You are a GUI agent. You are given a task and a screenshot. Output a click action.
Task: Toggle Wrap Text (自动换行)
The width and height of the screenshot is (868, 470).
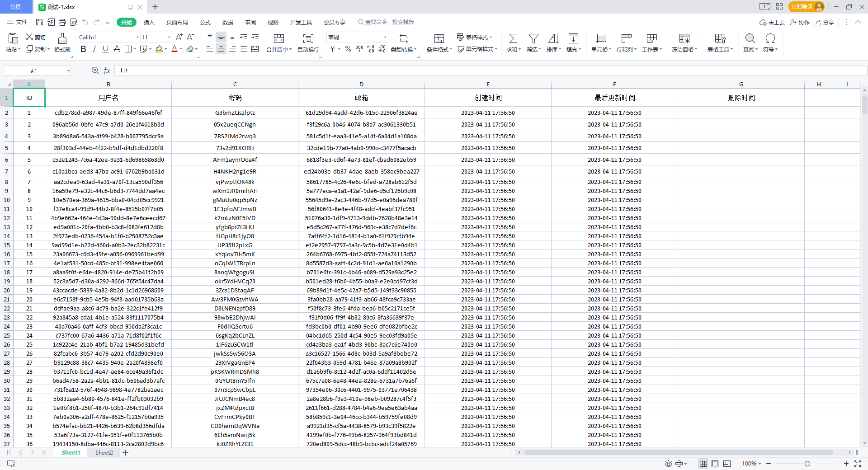click(x=308, y=38)
